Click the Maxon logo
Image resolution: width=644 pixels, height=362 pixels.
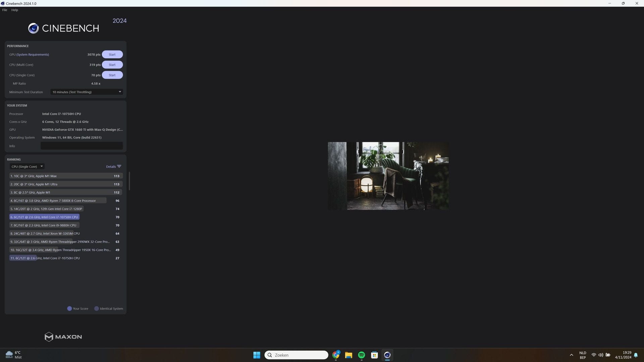tap(63, 337)
